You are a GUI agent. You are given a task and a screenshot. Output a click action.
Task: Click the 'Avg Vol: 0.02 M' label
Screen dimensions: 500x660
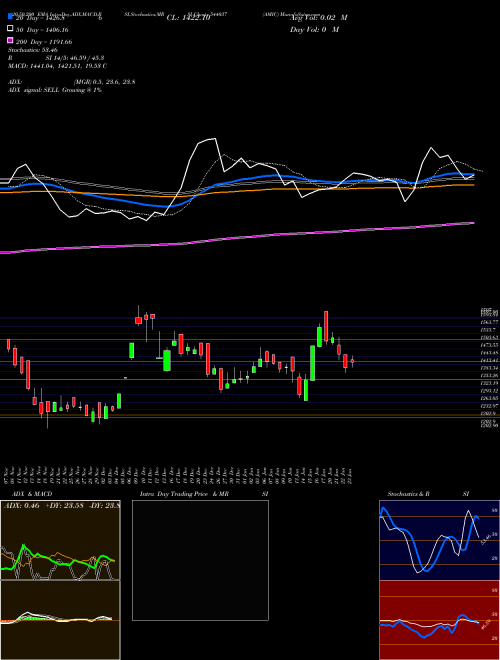319,18
